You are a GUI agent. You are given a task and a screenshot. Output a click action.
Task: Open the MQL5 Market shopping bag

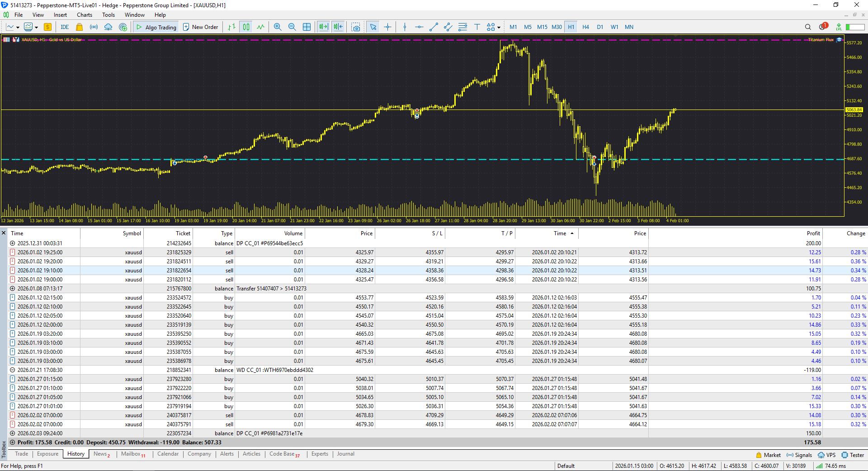79,27
